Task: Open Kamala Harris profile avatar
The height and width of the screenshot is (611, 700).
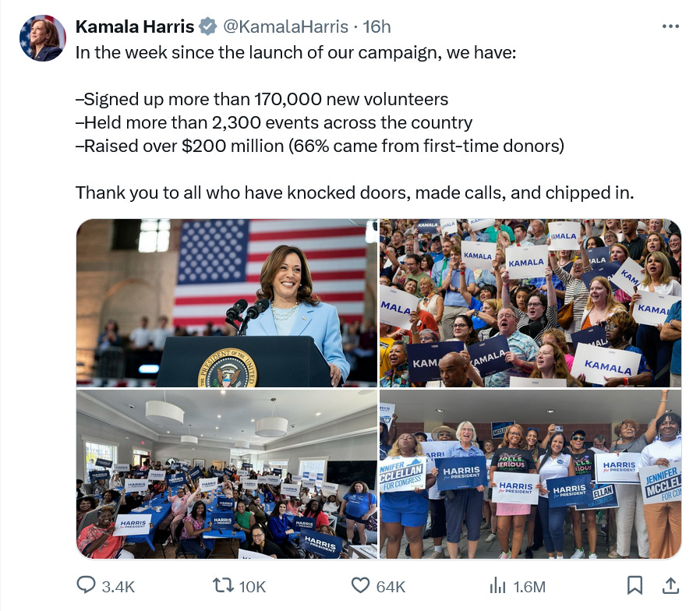Action: click(42, 38)
